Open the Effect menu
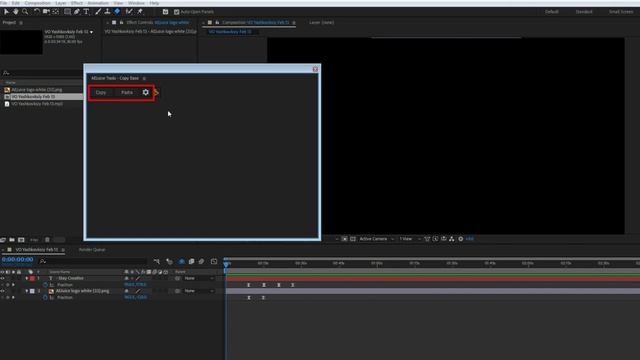 pos(77,3)
